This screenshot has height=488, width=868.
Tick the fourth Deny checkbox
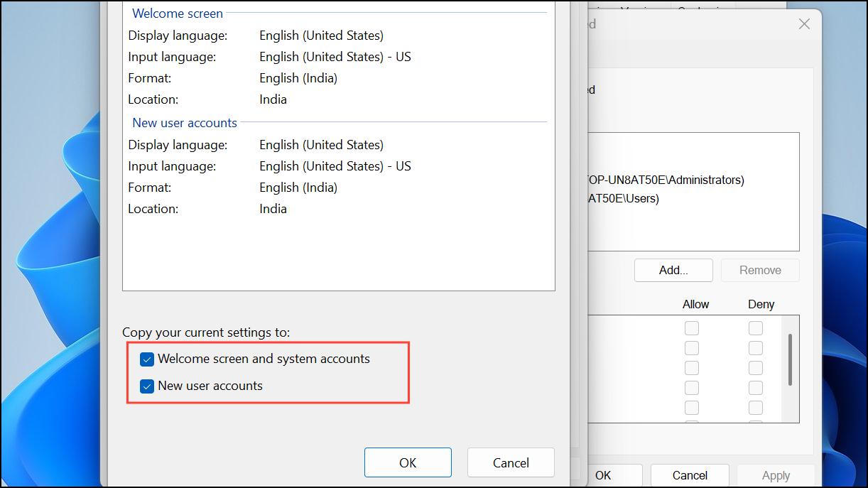click(756, 388)
